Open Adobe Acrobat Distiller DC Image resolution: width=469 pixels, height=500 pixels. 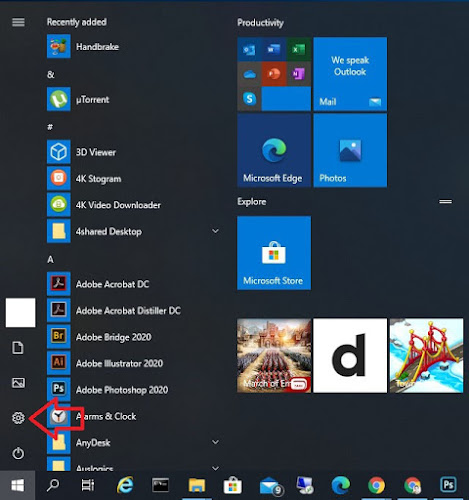[133, 310]
